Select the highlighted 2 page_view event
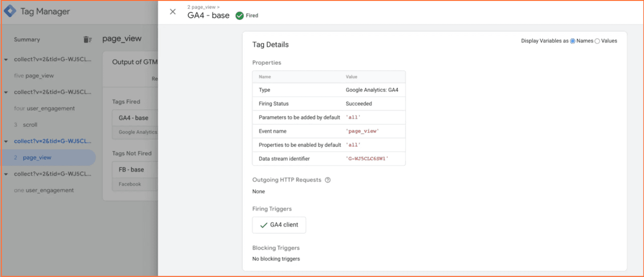Image resolution: width=644 pixels, height=277 pixels. (x=48, y=157)
